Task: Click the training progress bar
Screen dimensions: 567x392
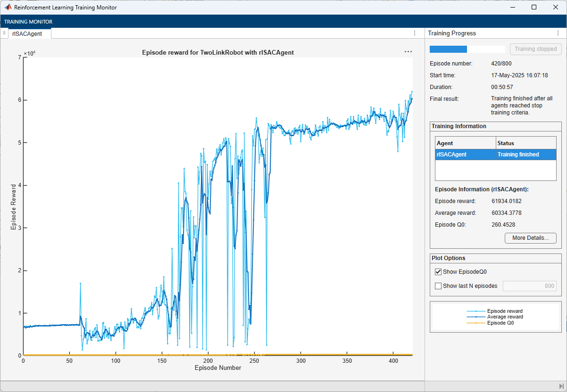Action: [x=467, y=49]
